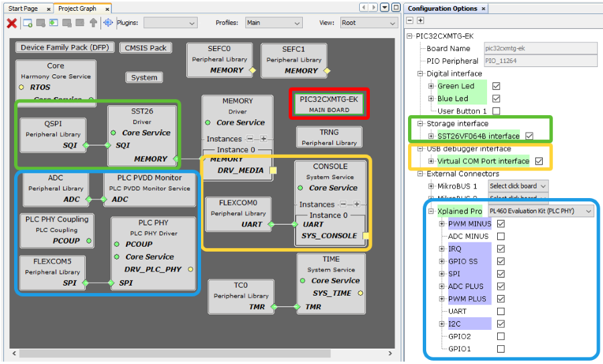Collapse the Storage interface tree node

(x=420, y=124)
